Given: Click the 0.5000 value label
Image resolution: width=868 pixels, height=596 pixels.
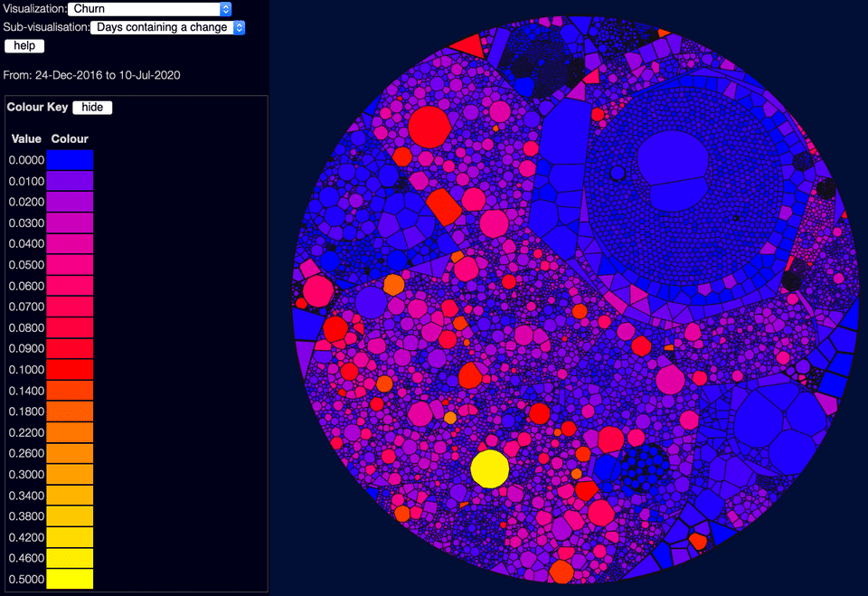Looking at the screenshot, I should tap(26, 579).
